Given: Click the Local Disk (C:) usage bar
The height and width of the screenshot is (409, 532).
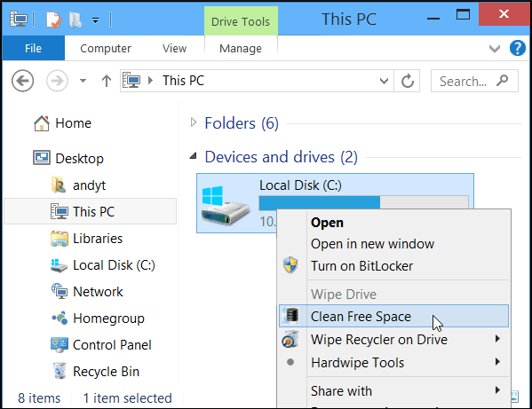Looking at the screenshot, I should (x=364, y=202).
